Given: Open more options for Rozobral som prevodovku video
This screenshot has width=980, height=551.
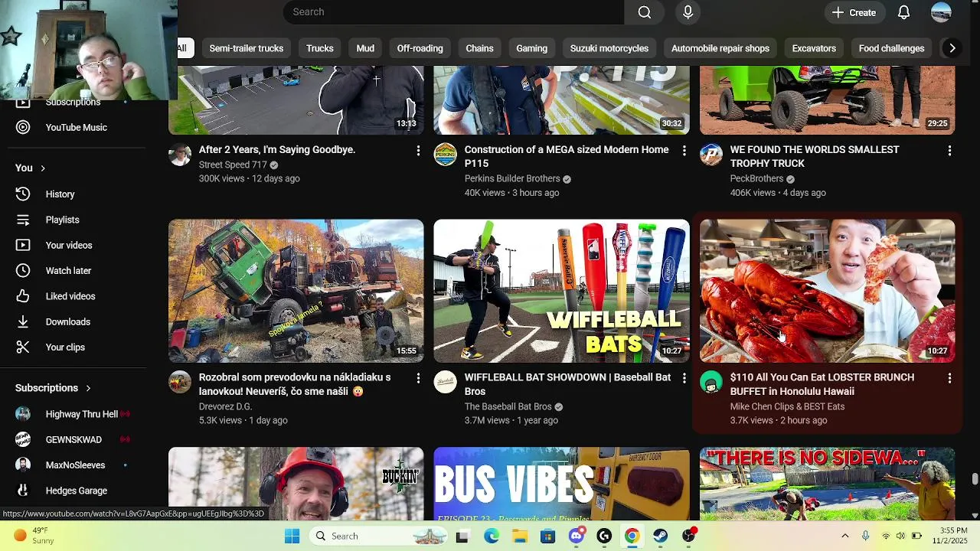Looking at the screenshot, I should tap(418, 378).
